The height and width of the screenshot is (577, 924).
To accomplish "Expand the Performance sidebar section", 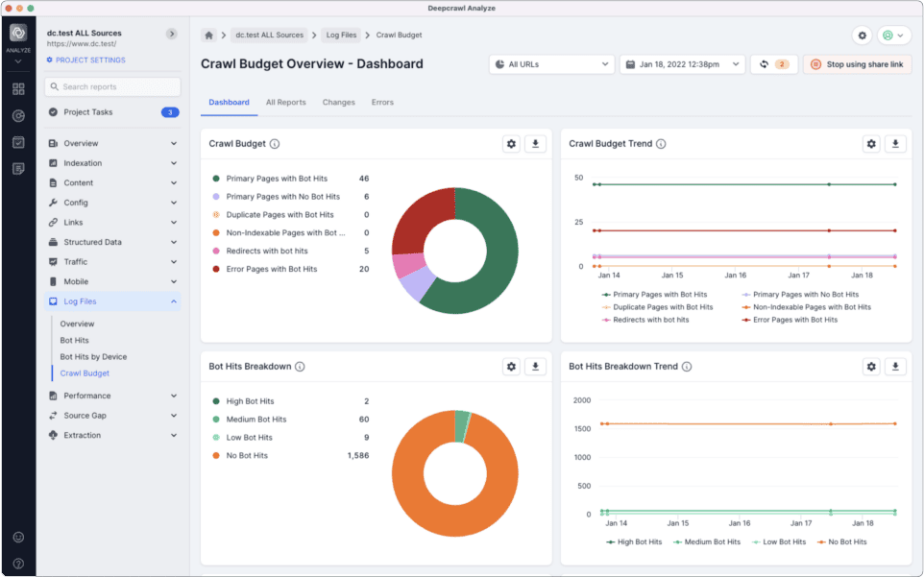I will (x=112, y=396).
